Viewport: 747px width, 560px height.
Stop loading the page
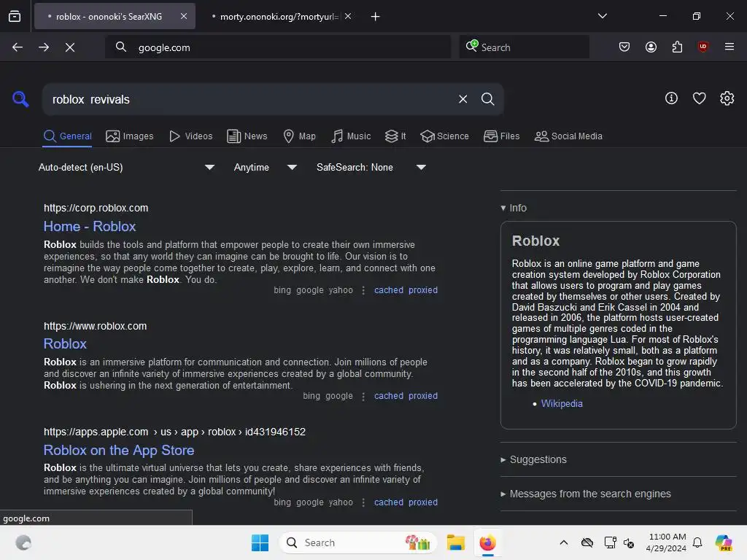pyautogui.click(x=70, y=47)
